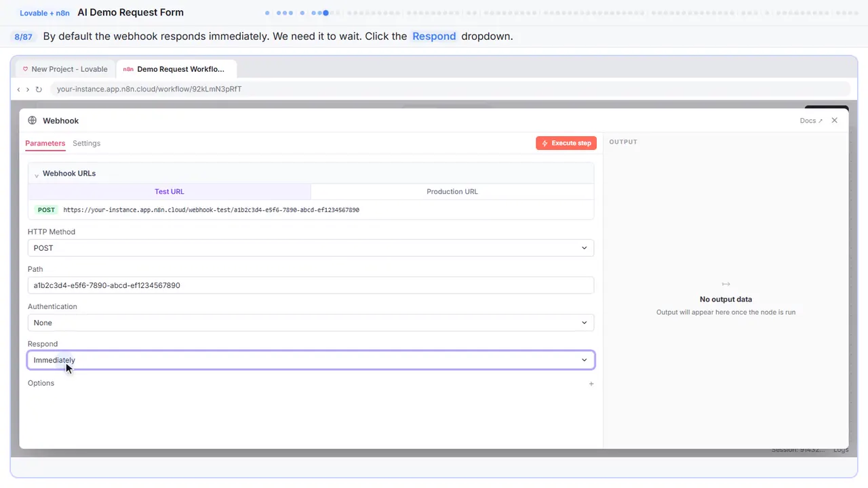Click the AI Demo Request Form title
This screenshot has width=868, height=488.
click(131, 12)
